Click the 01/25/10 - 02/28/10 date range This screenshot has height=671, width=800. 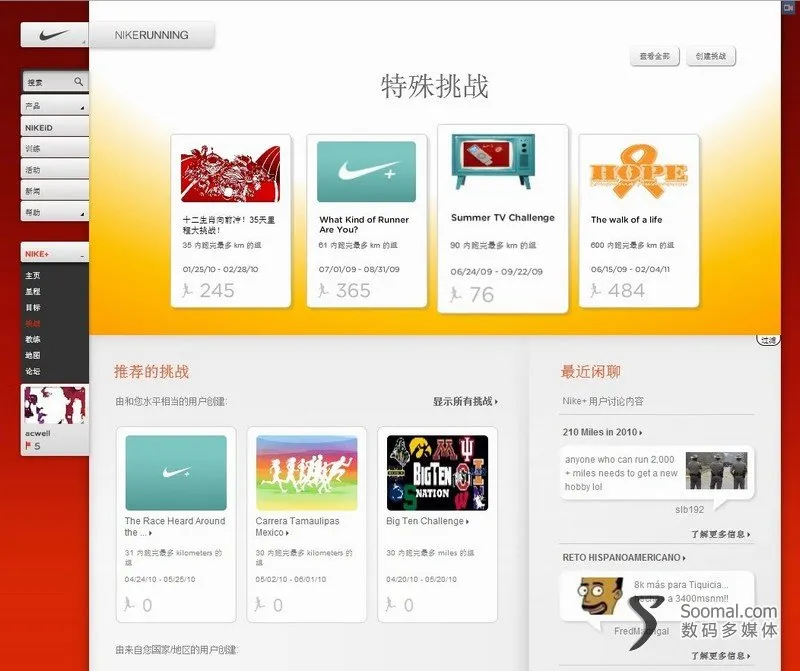pos(220,269)
